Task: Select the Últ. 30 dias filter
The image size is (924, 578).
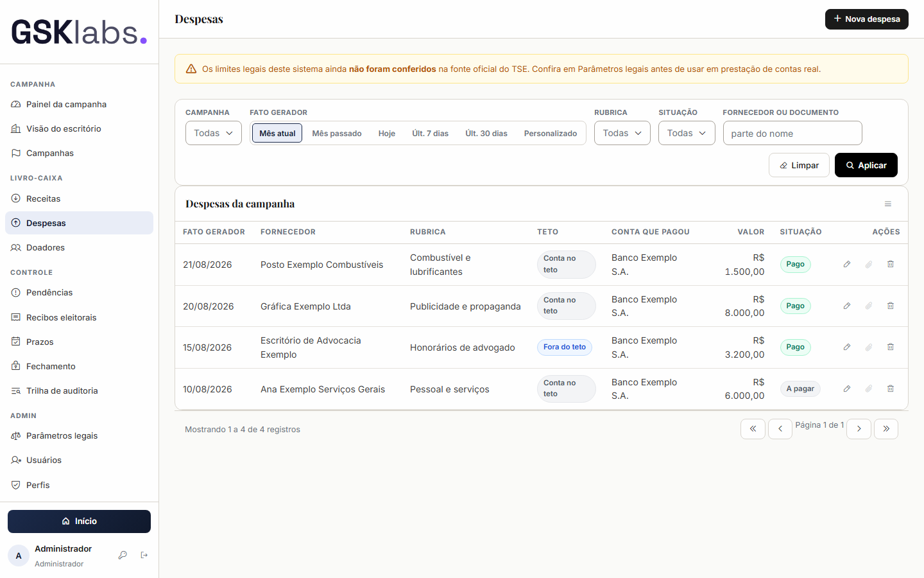Action: (486, 134)
